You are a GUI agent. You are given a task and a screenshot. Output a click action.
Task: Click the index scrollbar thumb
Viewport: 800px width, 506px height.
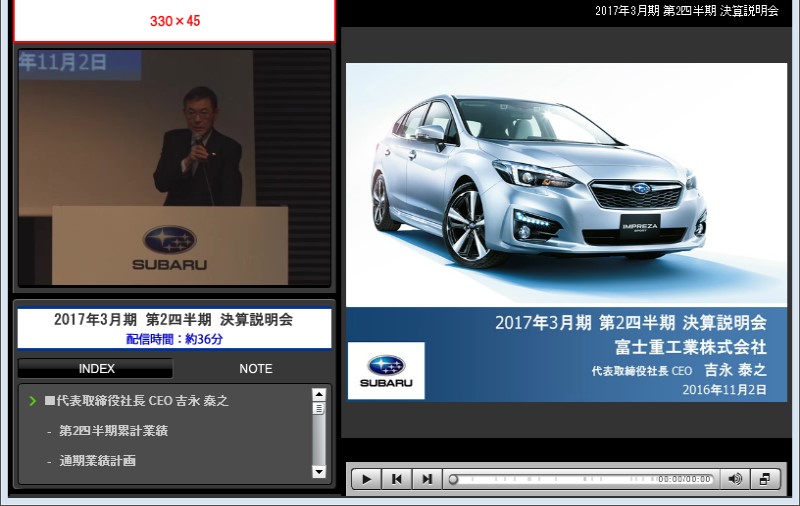pyautogui.click(x=319, y=409)
